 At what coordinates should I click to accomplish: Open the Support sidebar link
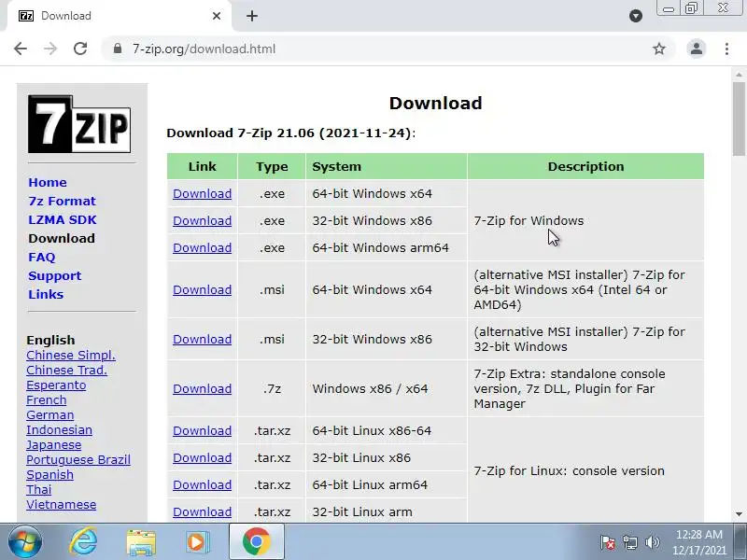[x=54, y=275]
